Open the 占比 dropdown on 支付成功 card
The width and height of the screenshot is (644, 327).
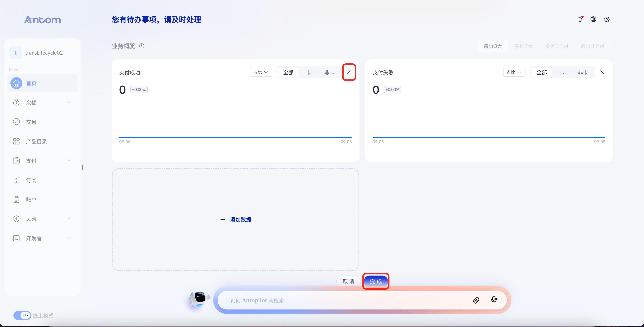pyautogui.click(x=261, y=73)
